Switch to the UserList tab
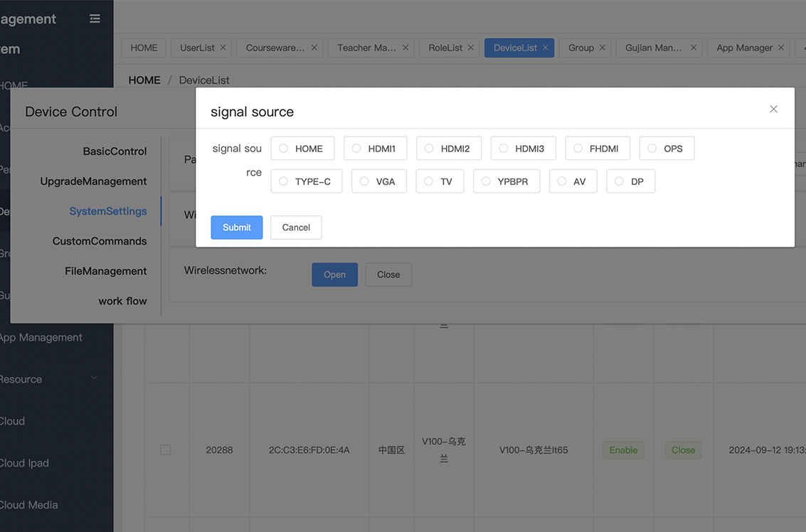The height and width of the screenshot is (532, 806). click(x=197, y=48)
